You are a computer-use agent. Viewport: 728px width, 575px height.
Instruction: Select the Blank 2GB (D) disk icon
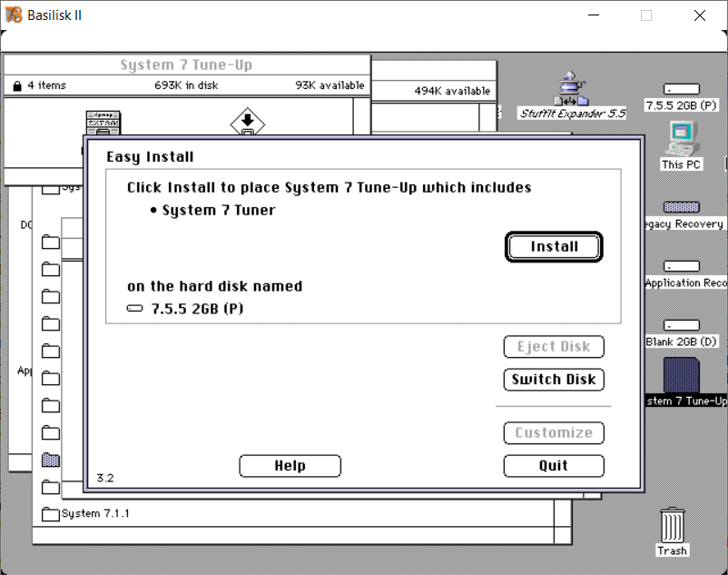(x=681, y=325)
